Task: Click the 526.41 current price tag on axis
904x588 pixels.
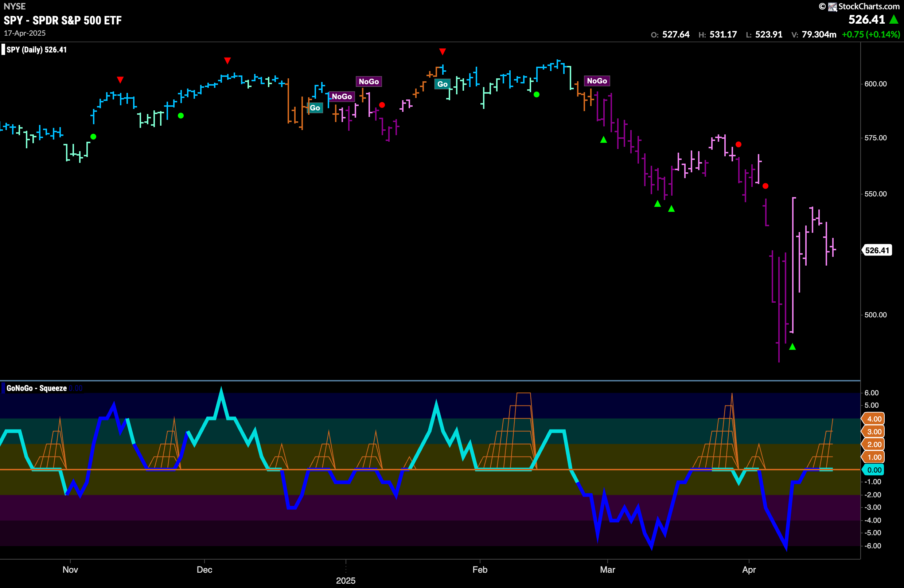Action: (877, 250)
